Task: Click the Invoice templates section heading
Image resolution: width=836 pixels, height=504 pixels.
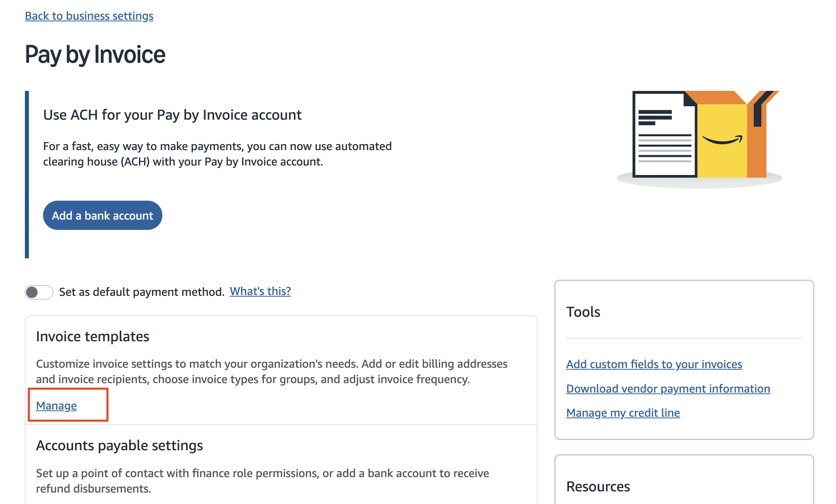Action: pyautogui.click(x=92, y=336)
